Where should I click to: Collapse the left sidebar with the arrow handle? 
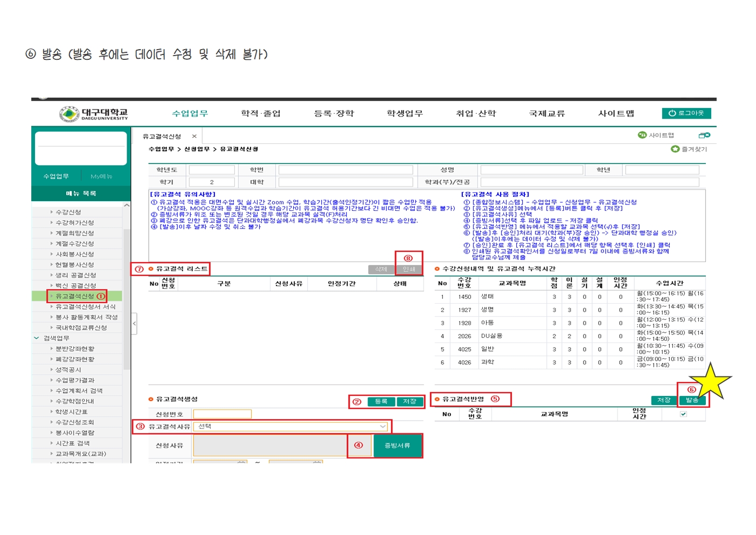(x=134, y=324)
